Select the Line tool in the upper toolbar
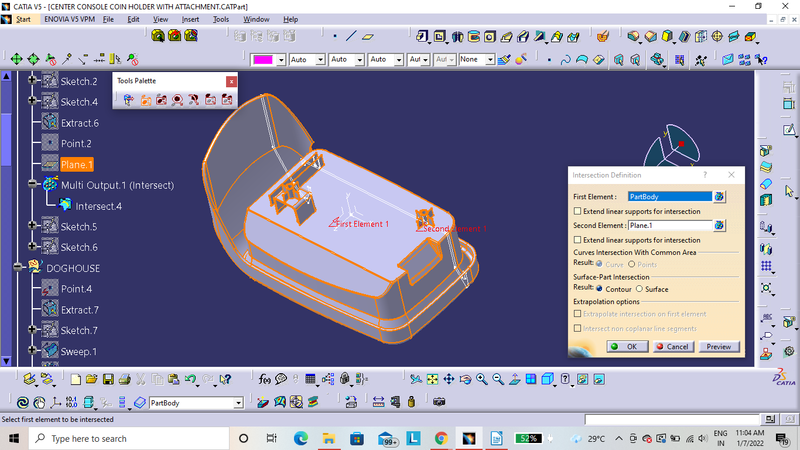Screen dimensions: 800x450 pos(351,36)
